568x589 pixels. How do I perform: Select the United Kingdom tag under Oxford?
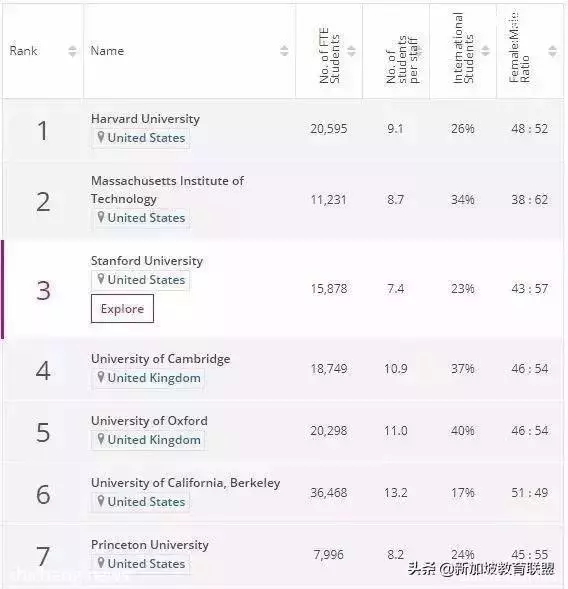point(148,440)
